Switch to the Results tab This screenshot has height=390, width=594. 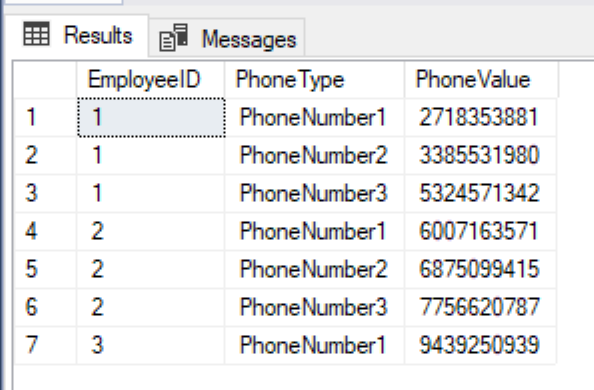pos(77,36)
